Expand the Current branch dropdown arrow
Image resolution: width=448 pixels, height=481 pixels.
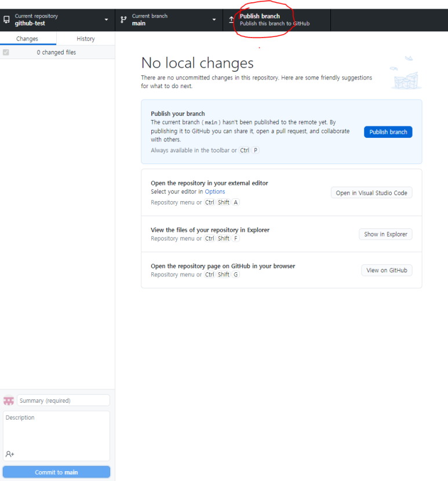[214, 20]
